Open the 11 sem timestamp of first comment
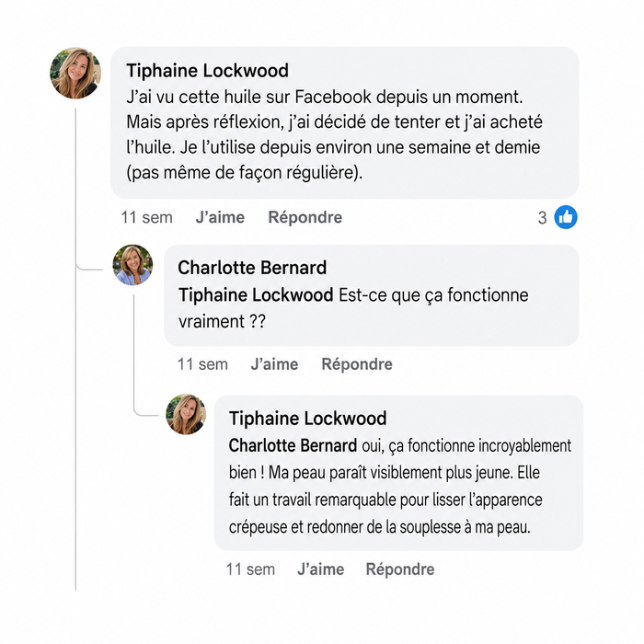Image resolution: width=644 pixels, height=644 pixels. pos(146,217)
